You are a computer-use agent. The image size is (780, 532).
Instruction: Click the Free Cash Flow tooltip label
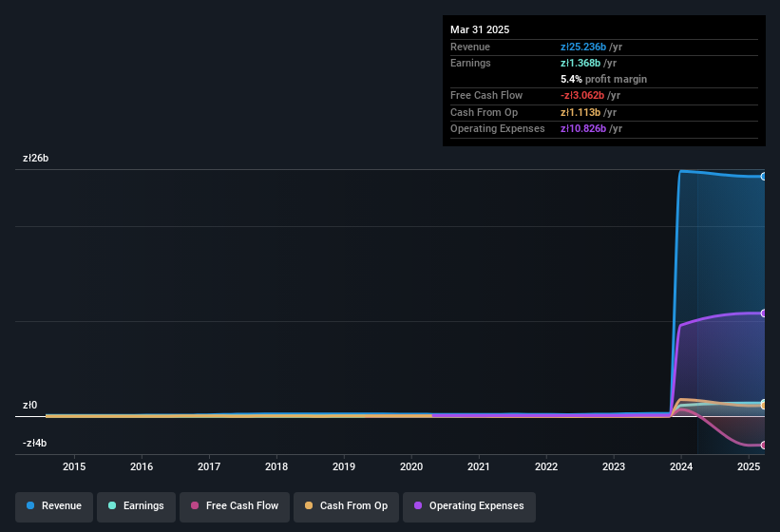pyautogui.click(x=486, y=95)
